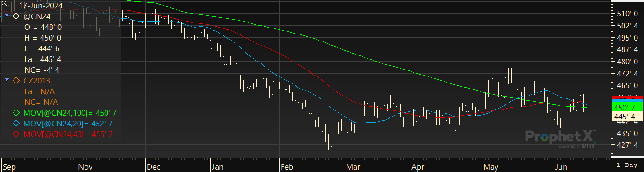Click the 480' 0 price axis label

[627, 62]
